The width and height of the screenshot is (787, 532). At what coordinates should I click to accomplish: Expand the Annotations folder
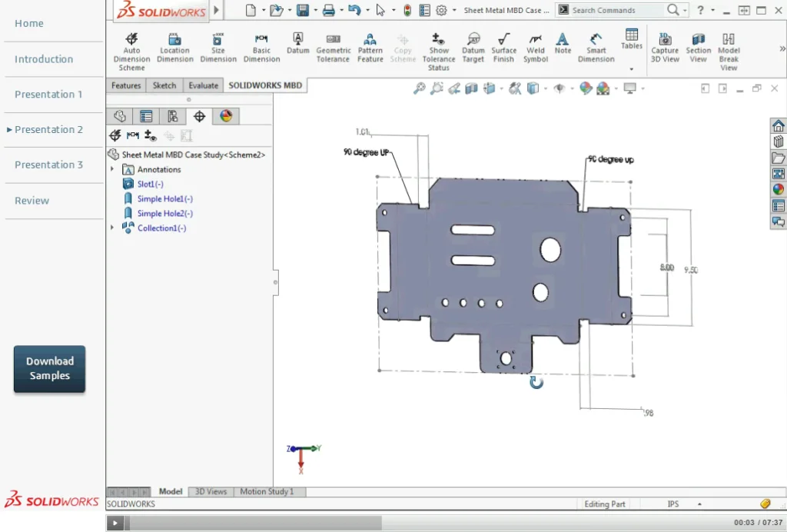click(111, 169)
